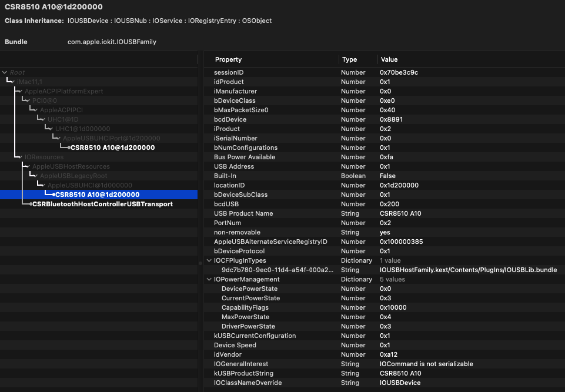This screenshot has width=565, height=392.
Task: Select the IOResources tree item
Action: pyautogui.click(x=44, y=157)
